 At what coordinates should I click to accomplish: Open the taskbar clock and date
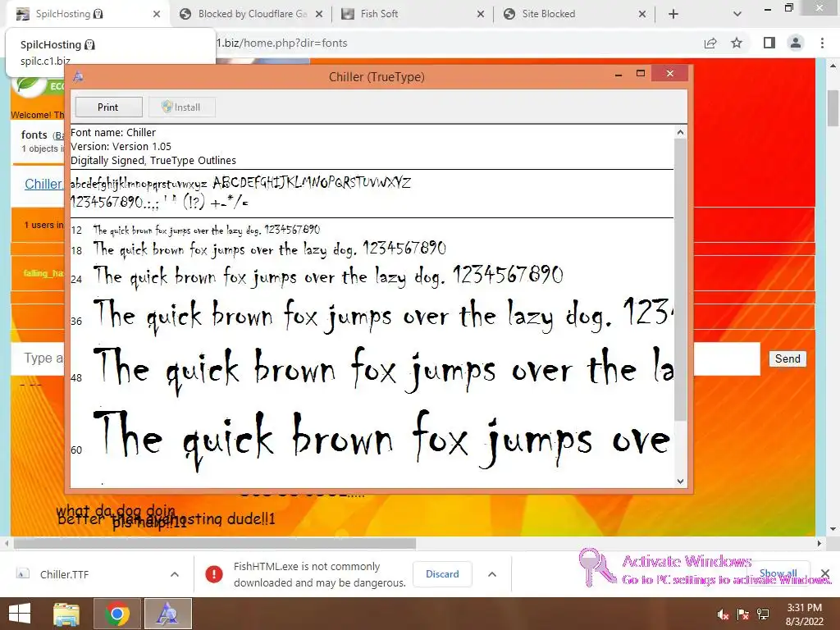click(x=804, y=614)
